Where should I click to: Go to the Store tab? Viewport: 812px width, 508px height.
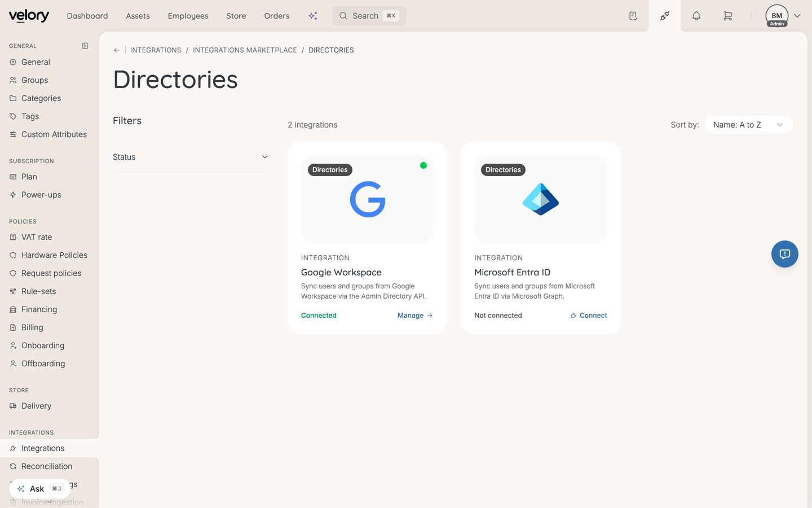[236, 16]
